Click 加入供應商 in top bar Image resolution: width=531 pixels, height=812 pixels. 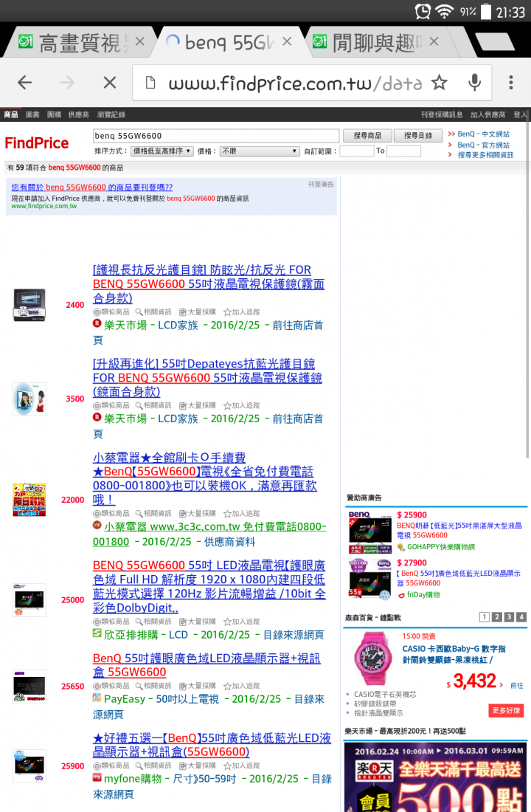tap(487, 114)
